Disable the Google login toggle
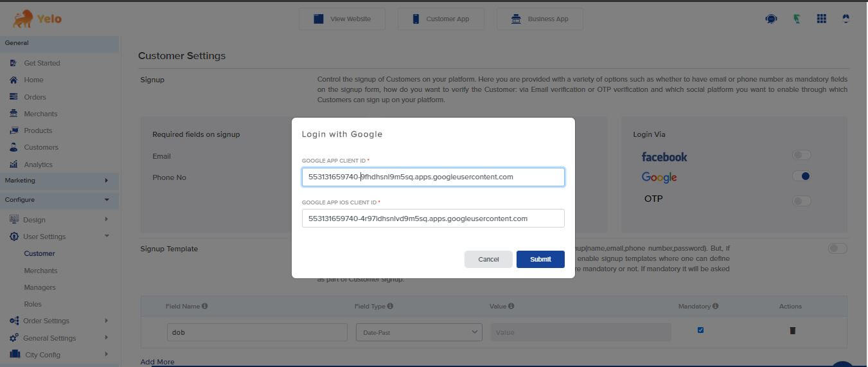The image size is (868, 367). click(801, 176)
